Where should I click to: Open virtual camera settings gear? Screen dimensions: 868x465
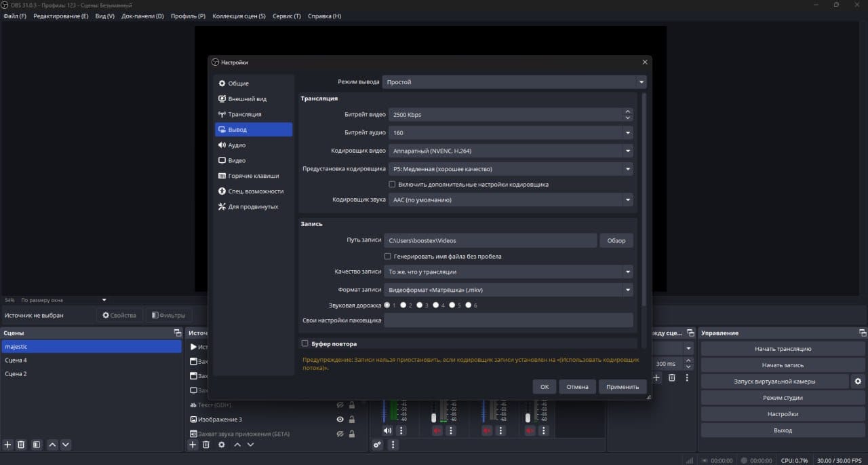click(859, 382)
